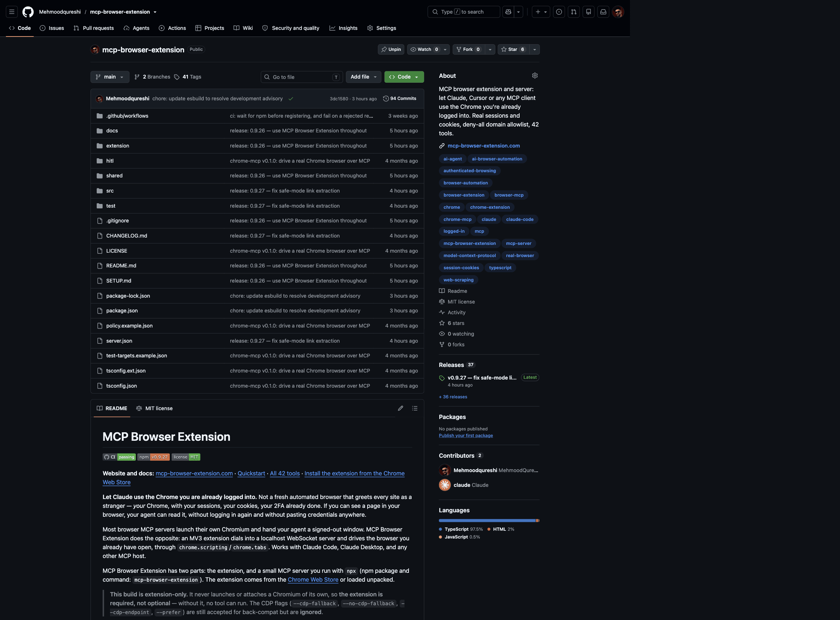Open the Copilot dropdown arrow in the header
This screenshot has height=620, width=840.
(518, 12)
